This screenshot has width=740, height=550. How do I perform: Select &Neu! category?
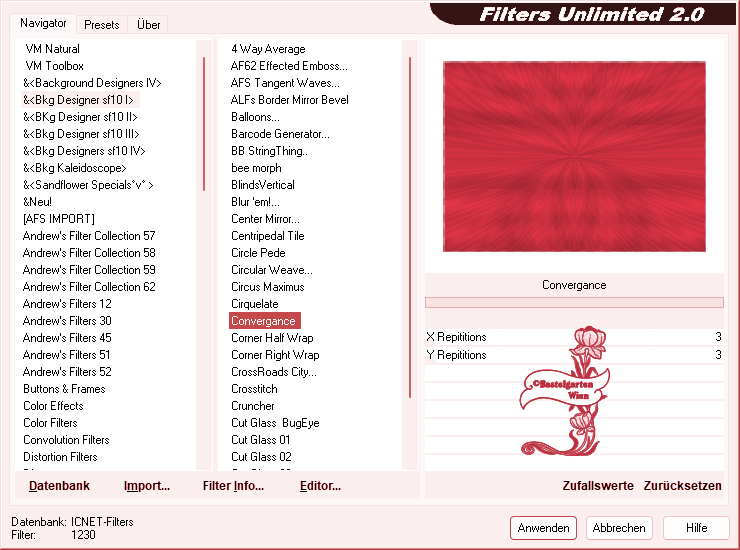(x=37, y=202)
